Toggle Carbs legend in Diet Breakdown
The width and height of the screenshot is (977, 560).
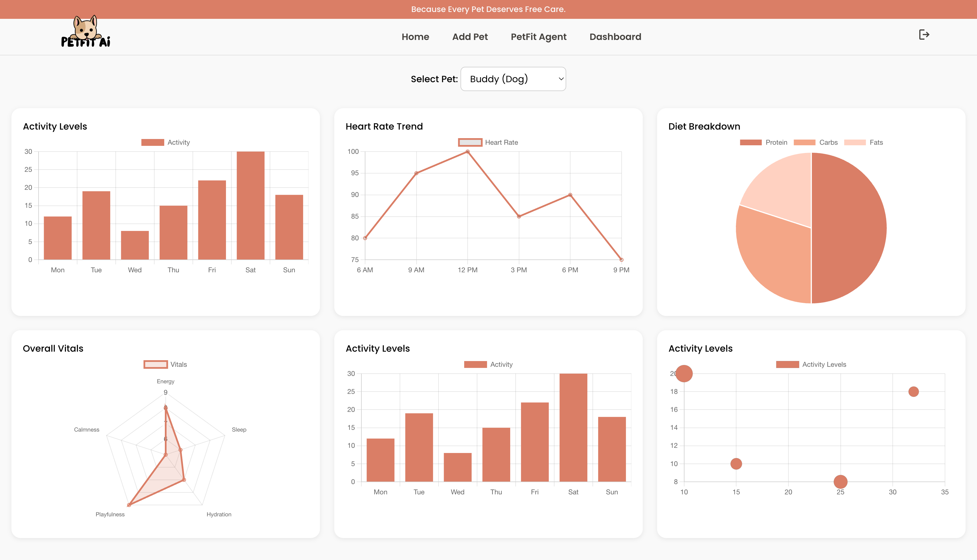pyautogui.click(x=804, y=142)
